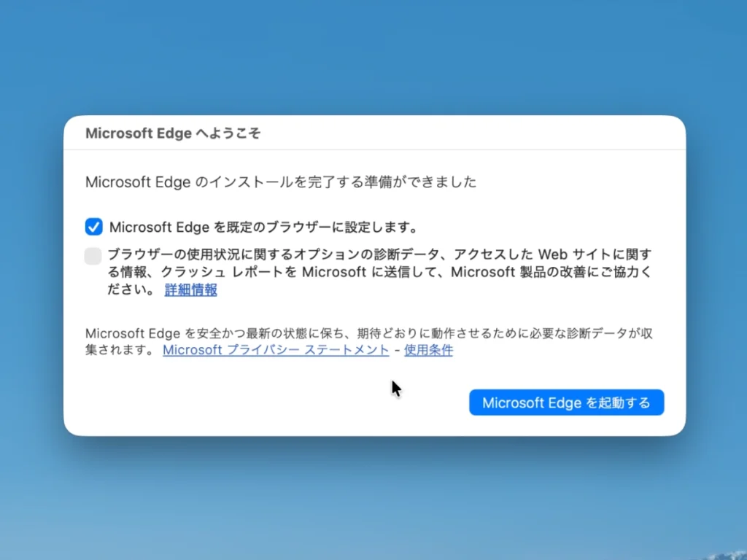747x560 pixels.
Task: Click the required diagnostic data notice paragraph
Action: [368, 341]
